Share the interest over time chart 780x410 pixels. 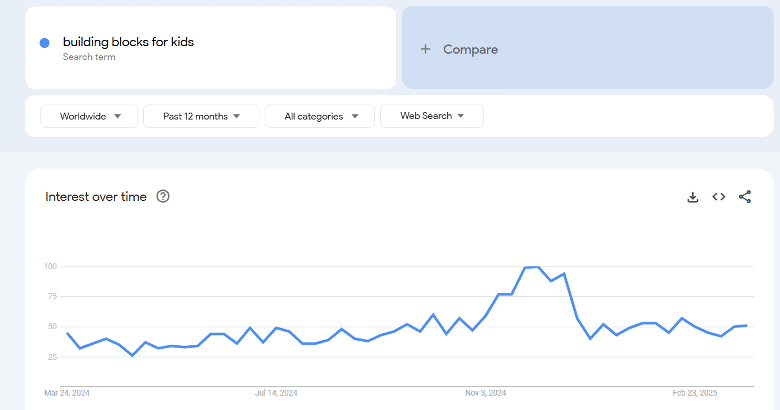click(745, 197)
